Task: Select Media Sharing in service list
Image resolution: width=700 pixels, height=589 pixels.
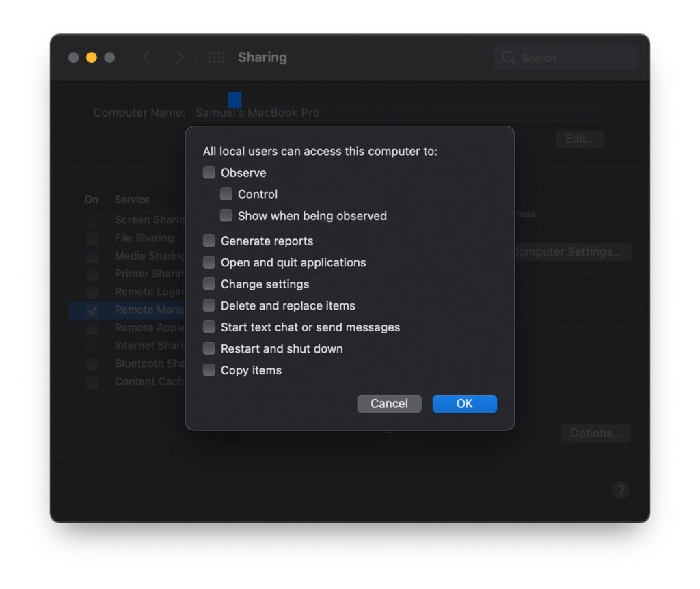Action: coord(150,256)
